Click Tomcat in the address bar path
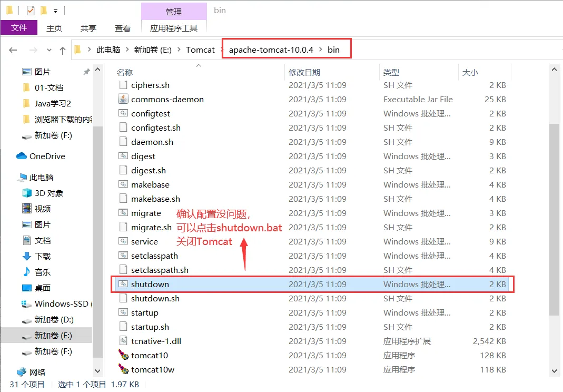Screen dimensions: 563x392 200,50
